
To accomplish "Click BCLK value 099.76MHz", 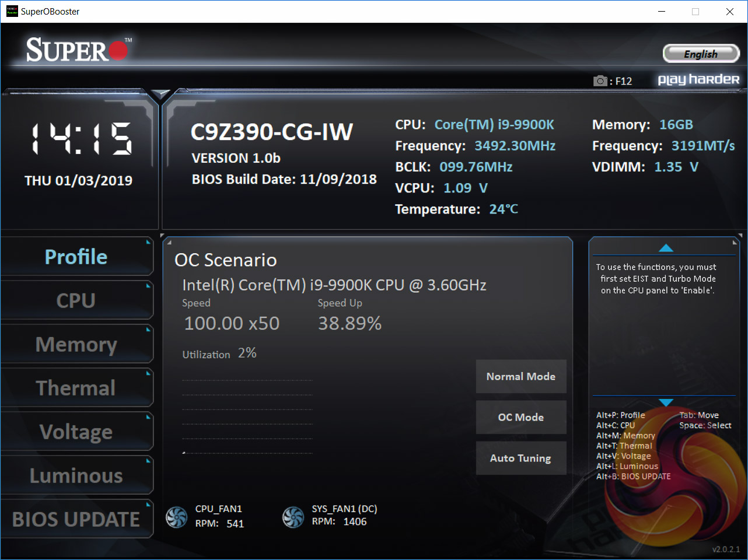I will tap(476, 167).
